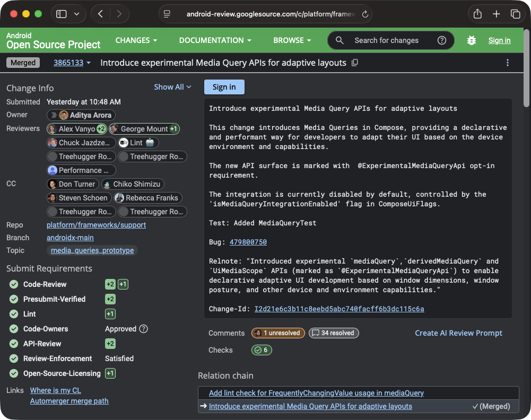Click the Code-Review +2 vote chip
The width and height of the screenshot is (531, 420).
click(x=110, y=284)
